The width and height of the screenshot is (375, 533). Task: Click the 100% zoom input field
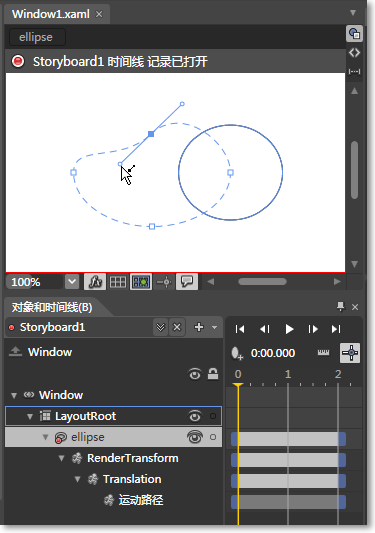[34, 282]
